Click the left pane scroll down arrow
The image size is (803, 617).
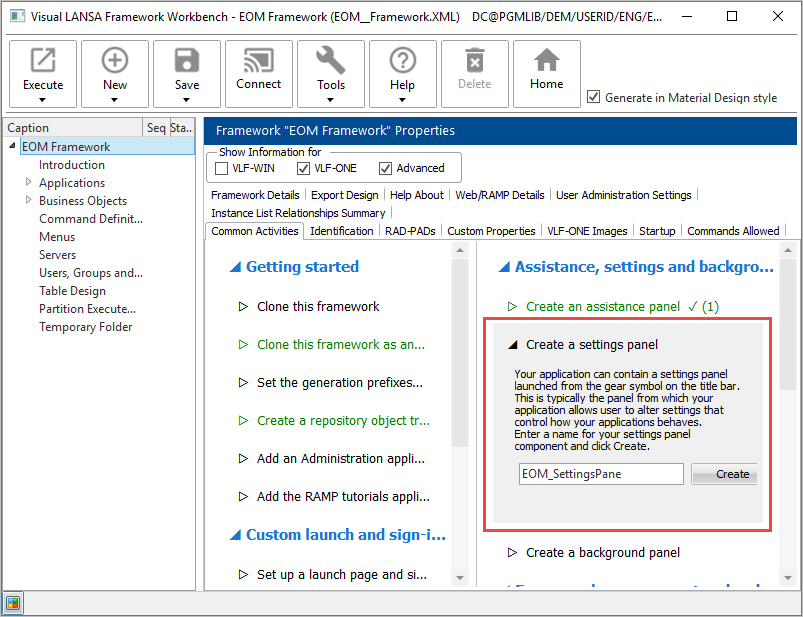[x=460, y=578]
